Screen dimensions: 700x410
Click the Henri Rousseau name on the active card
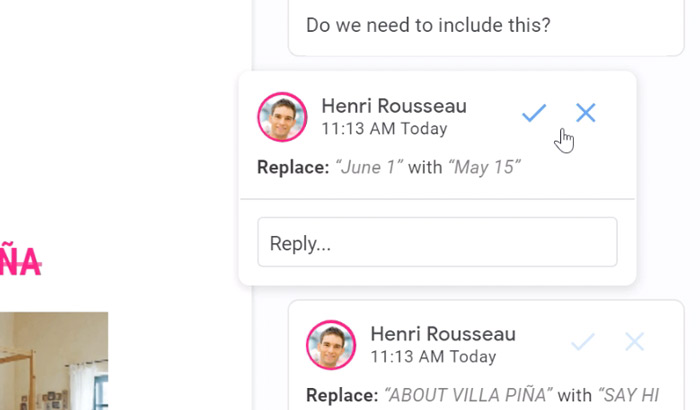click(x=394, y=106)
